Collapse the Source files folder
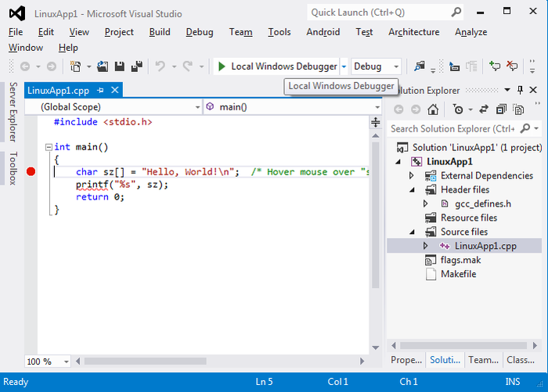Viewport: 548px width, 392px height. [413, 232]
